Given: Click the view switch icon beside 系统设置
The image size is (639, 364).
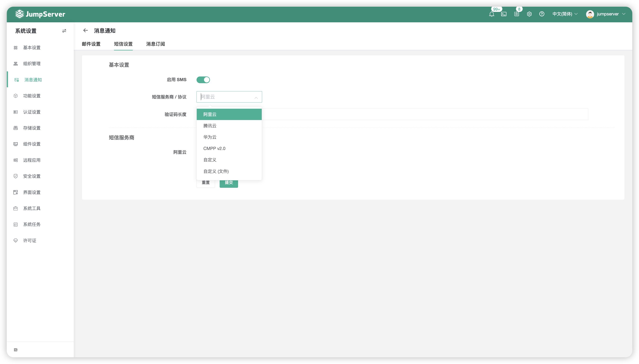Looking at the screenshot, I should coord(64,31).
